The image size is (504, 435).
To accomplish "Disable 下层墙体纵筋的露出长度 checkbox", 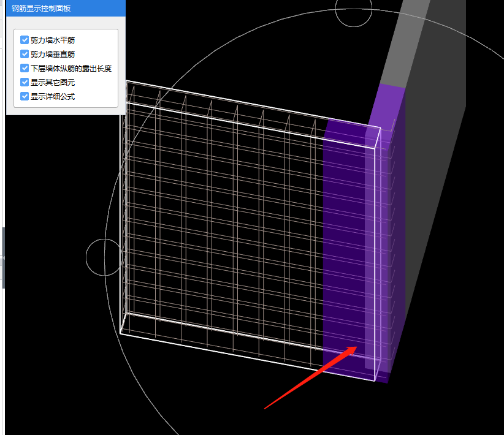I will tap(25, 68).
